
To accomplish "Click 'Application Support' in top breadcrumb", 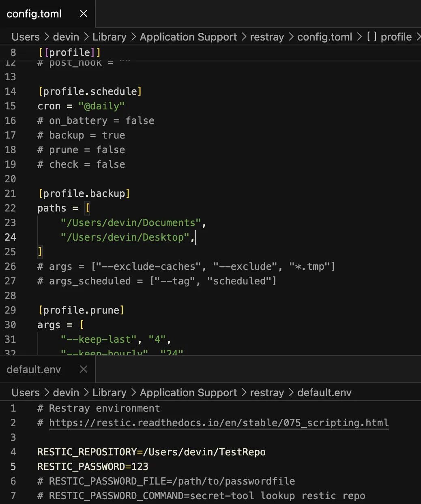I will (x=188, y=37).
